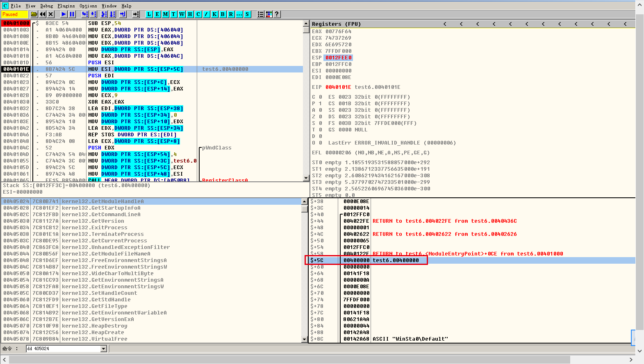Open Run trace with ellipsis button
The height and width of the screenshot is (364, 644).
pyautogui.click(x=239, y=14)
